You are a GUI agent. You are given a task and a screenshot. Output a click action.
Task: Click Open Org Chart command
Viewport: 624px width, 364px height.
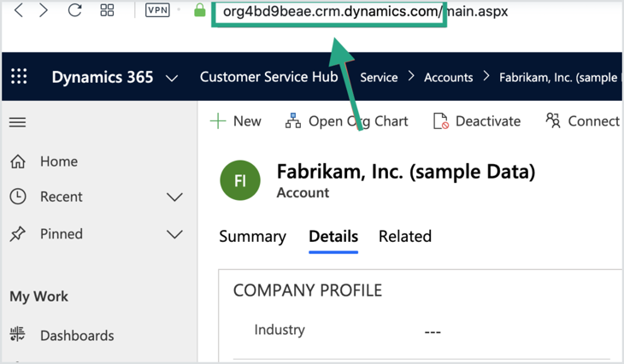click(358, 121)
